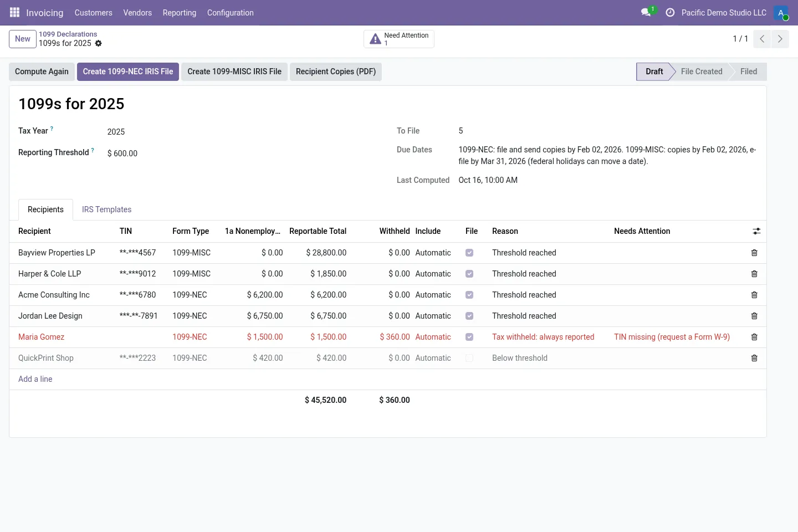Open the activities clock icon

(670, 12)
